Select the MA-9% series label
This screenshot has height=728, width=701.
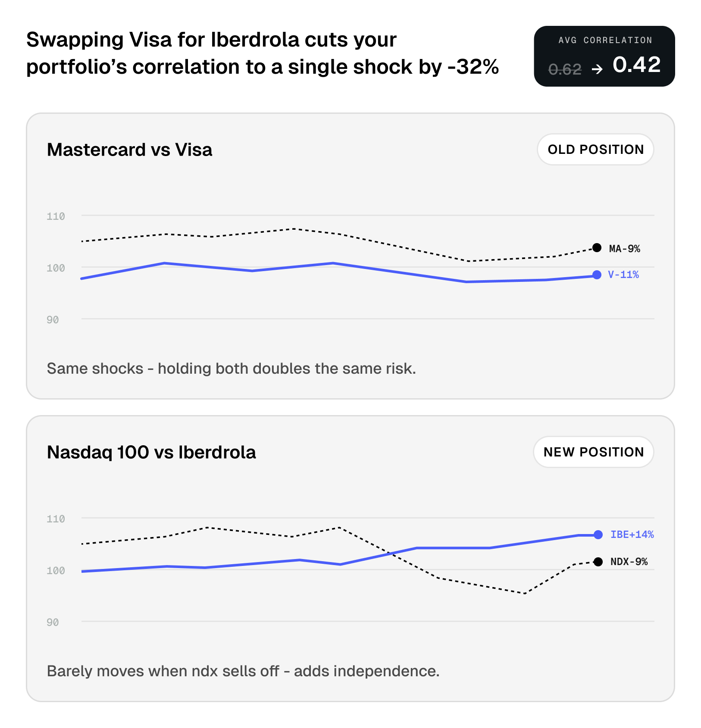[624, 249]
